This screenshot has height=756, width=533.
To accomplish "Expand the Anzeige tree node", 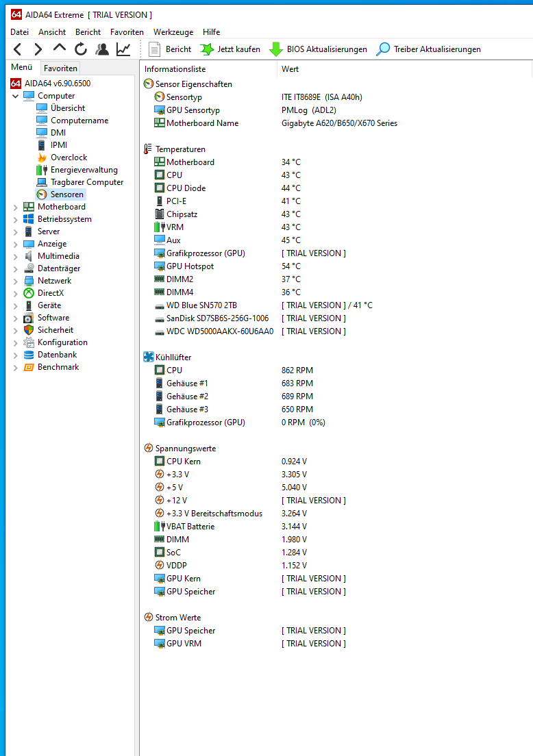I will click(x=16, y=244).
